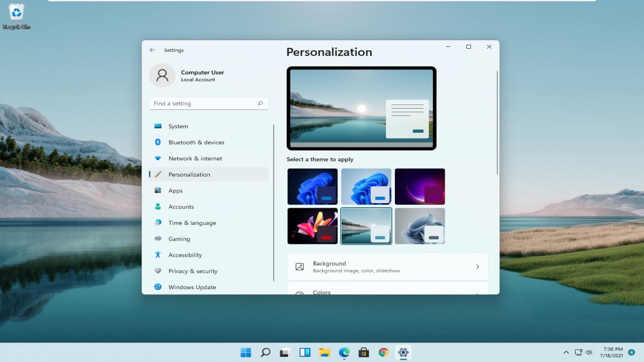This screenshot has width=644, height=362.
Task: Open Privacy & security page
Action: (209, 271)
